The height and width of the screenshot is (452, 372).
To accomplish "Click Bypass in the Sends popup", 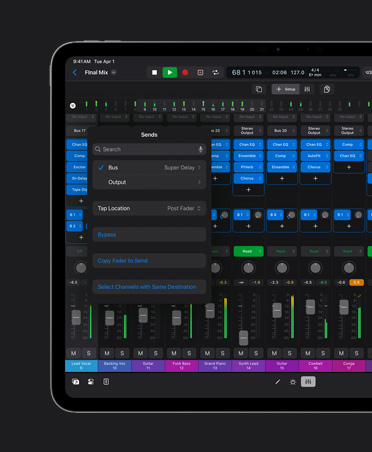I will pyautogui.click(x=149, y=235).
